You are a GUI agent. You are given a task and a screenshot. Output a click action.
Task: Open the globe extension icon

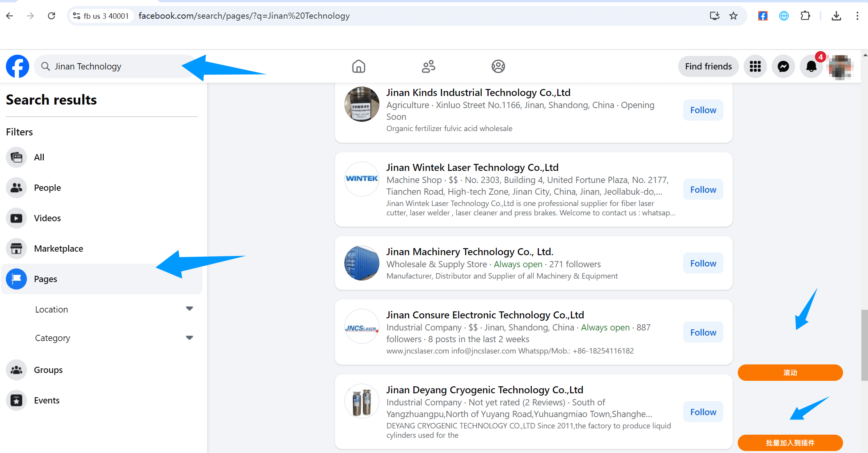tap(784, 16)
